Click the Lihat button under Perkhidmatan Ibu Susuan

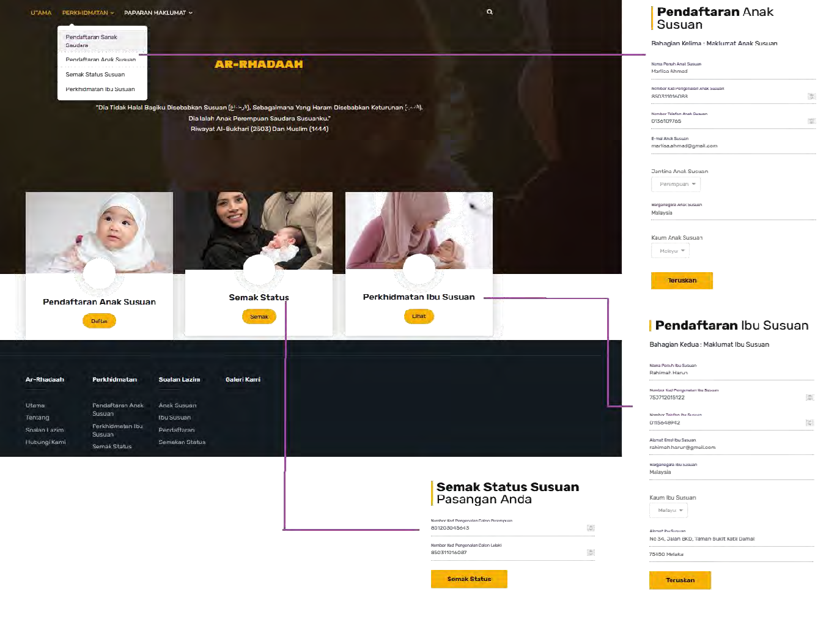click(419, 316)
